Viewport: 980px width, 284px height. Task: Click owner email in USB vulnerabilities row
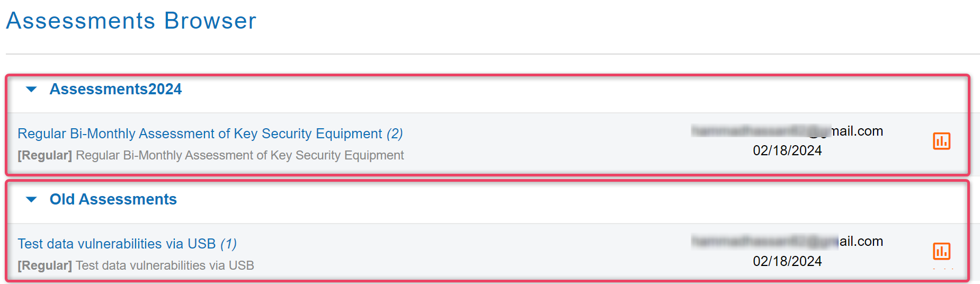pos(787,241)
